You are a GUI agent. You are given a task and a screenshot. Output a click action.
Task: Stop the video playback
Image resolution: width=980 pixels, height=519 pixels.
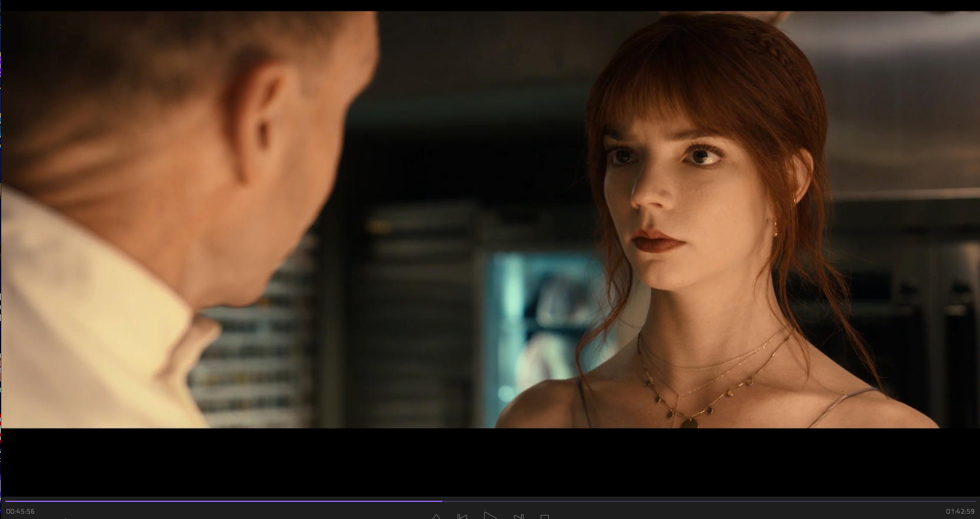pos(545,517)
